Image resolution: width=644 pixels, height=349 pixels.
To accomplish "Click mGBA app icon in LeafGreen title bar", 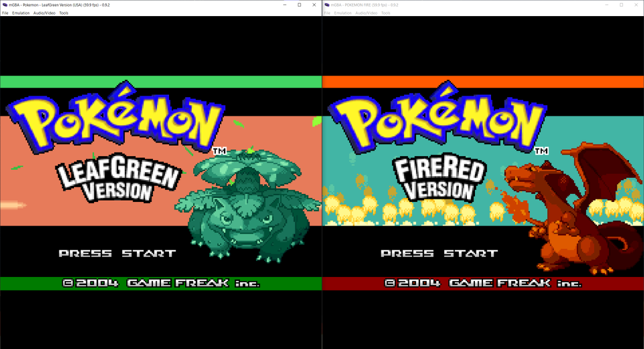I will pos(4,5).
